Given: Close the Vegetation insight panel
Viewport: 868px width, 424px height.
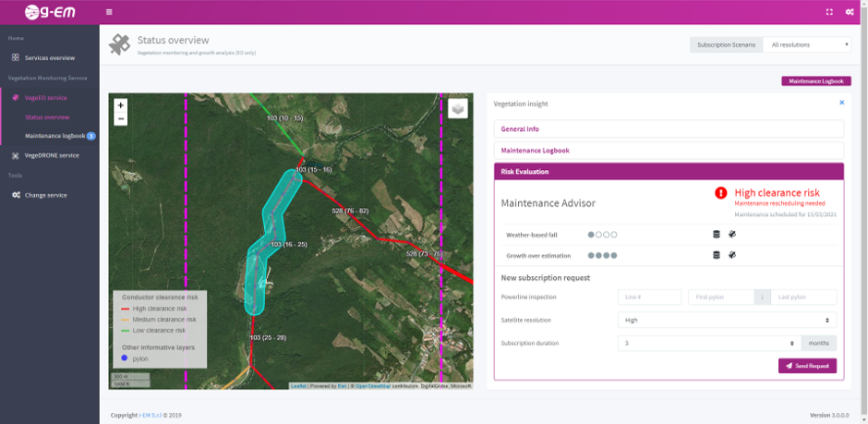Looking at the screenshot, I should pyautogui.click(x=841, y=103).
